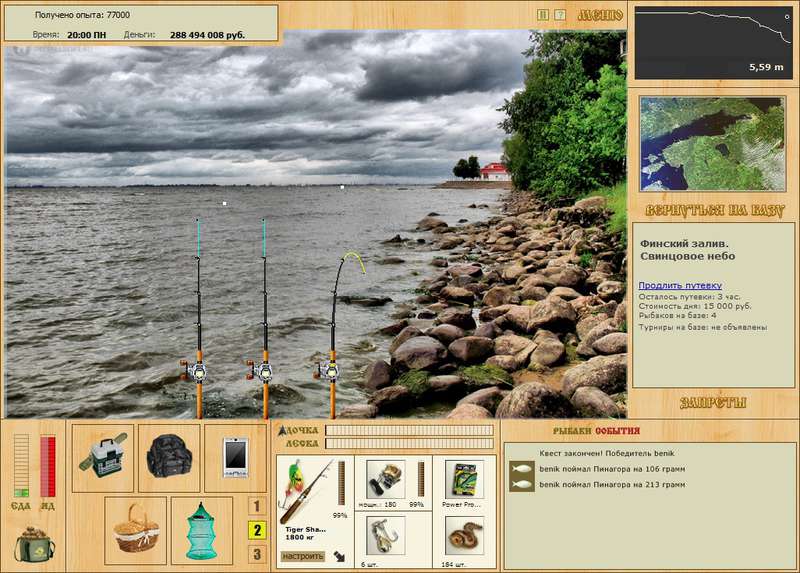Open the Меню in top bar
Image resolution: width=800 pixels, height=573 pixels.
click(x=600, y=15)
